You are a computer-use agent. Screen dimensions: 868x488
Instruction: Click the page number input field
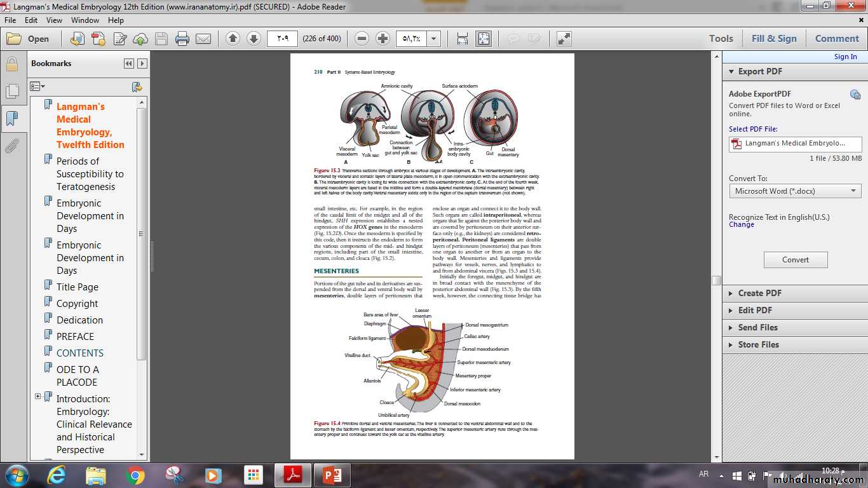click(x=286, y=39)
